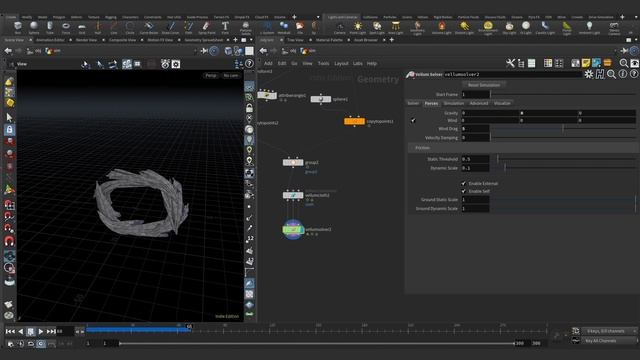Image resolution: width=640 pixels, height=360 pixels.
Task: Add a Spot Light
Action: point(377,28)
